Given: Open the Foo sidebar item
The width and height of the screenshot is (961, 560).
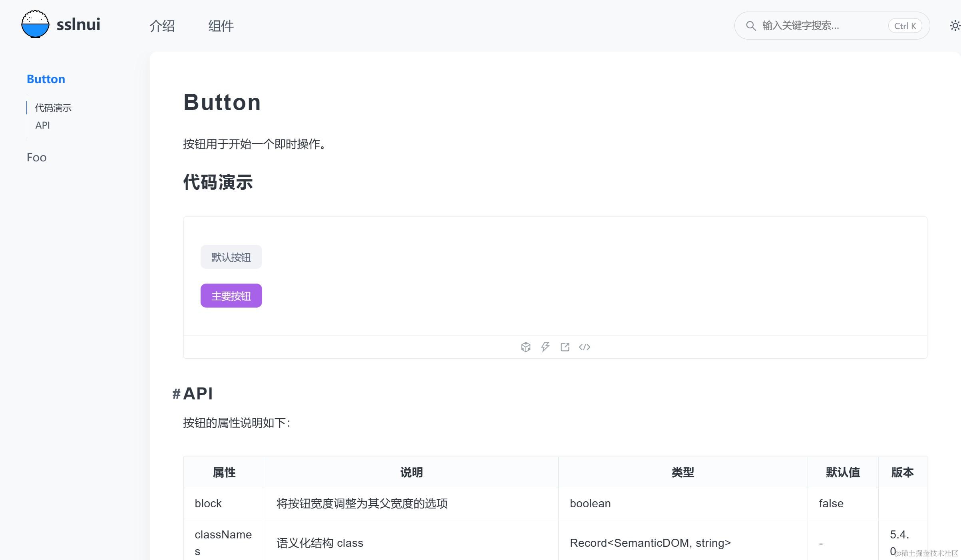Looking at the screenshot, I should 37,157.
